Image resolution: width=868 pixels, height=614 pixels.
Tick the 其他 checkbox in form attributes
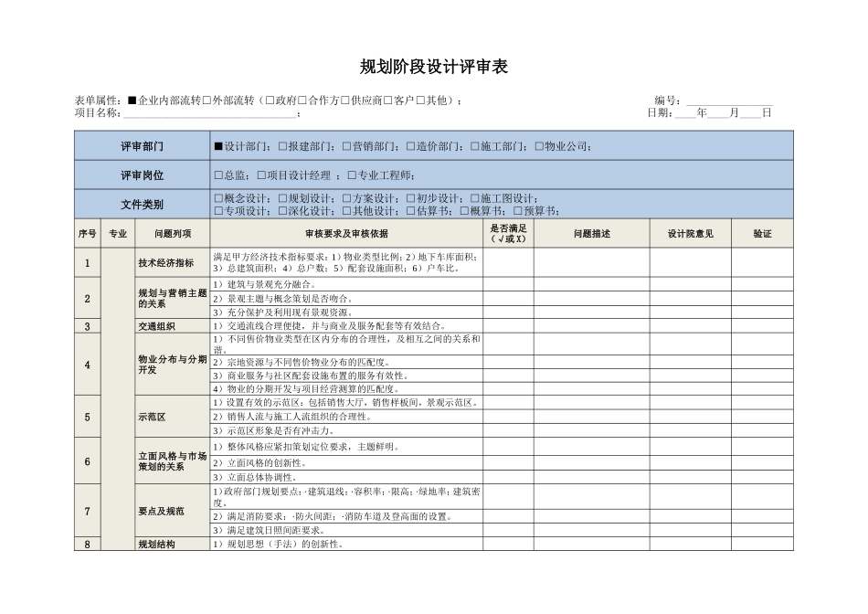(x=420, y=101)
